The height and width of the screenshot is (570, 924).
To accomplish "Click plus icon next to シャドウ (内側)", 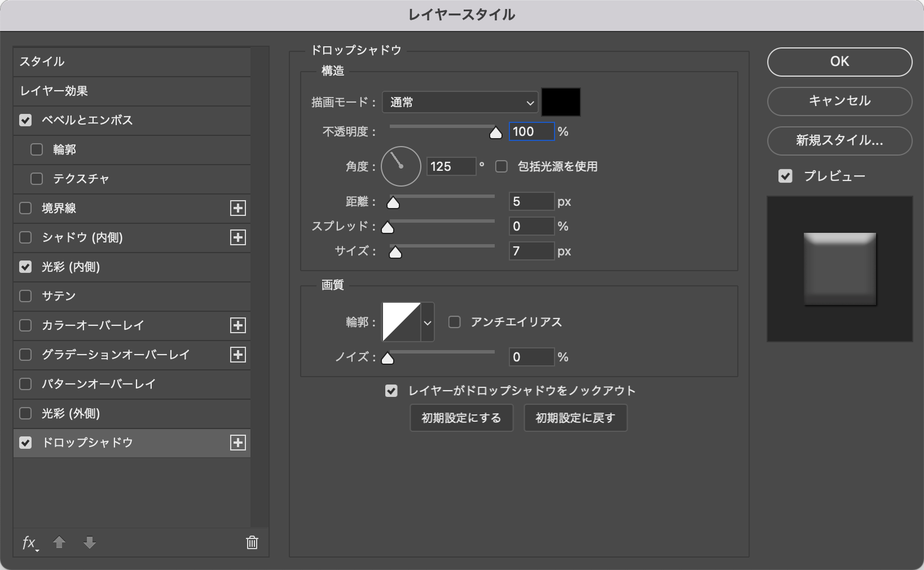I will click(238, 237).
